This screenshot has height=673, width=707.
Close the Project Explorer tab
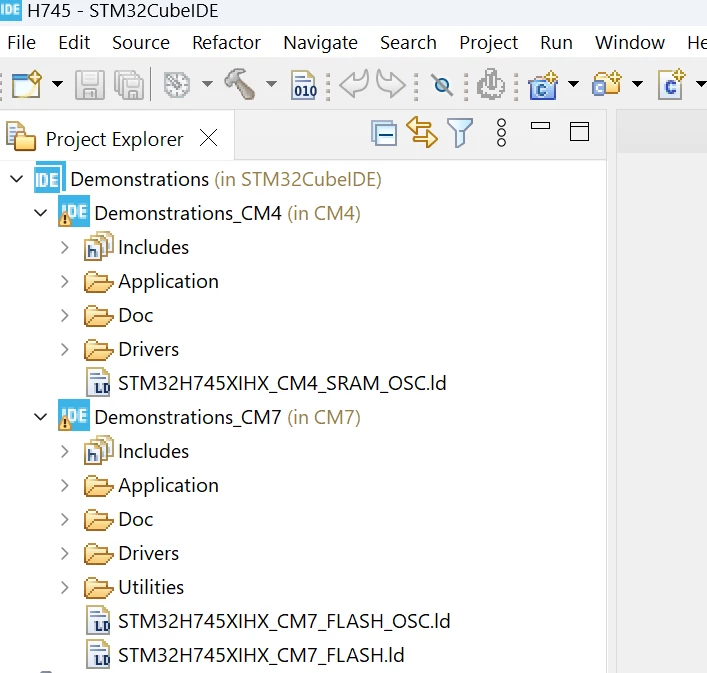tap(208, 138)
